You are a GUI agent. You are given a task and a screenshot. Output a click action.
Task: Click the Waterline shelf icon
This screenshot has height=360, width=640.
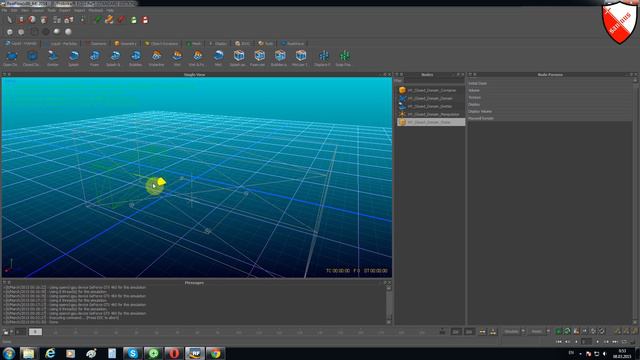[x=156, y=58]
